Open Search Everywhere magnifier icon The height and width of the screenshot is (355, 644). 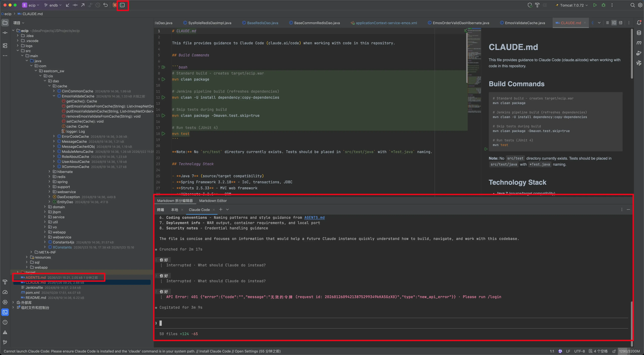(633, 5)
